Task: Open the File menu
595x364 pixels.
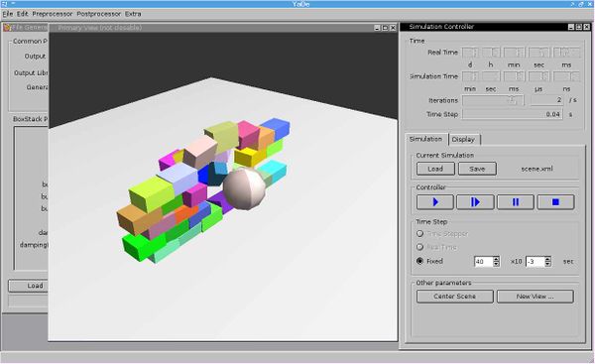Action: (8, 14)
